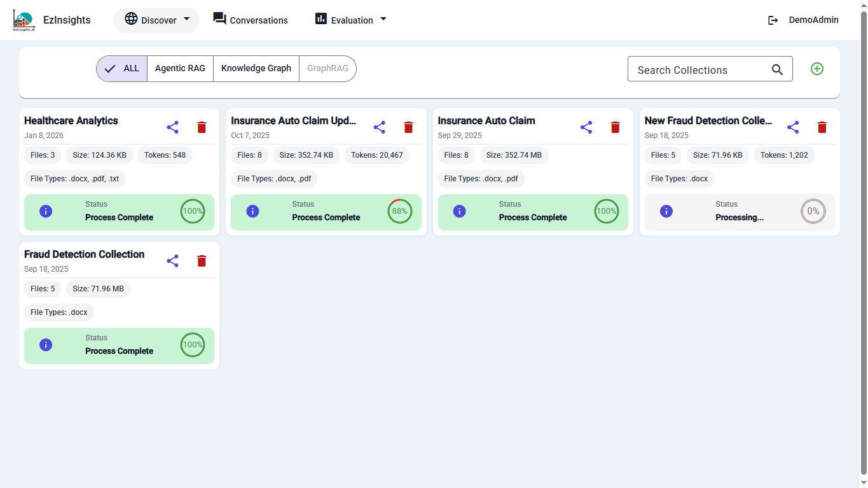This screenshot has height=488, width=868.
Task: Open info icon on the 88% status card
Action: click(x=252, y=211)
